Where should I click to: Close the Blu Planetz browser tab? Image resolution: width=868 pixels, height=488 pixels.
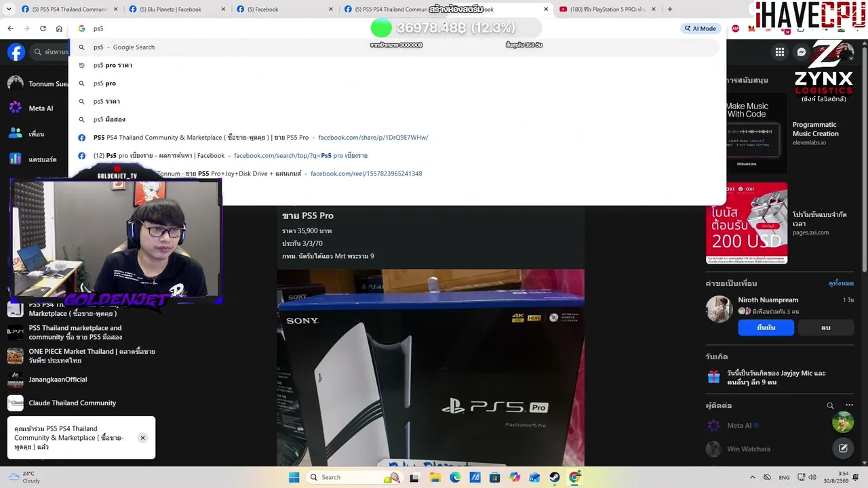tap(223, 9)
